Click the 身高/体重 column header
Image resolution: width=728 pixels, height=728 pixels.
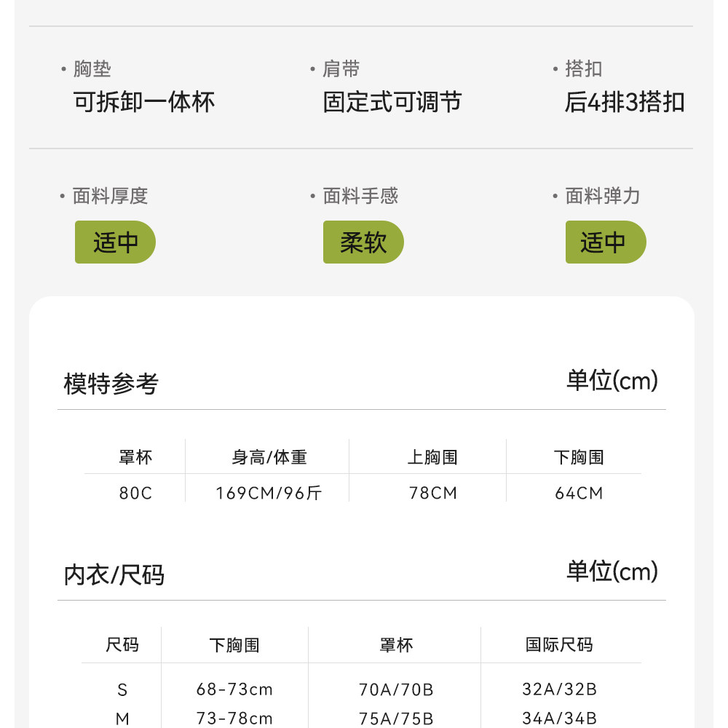(269, 457)
